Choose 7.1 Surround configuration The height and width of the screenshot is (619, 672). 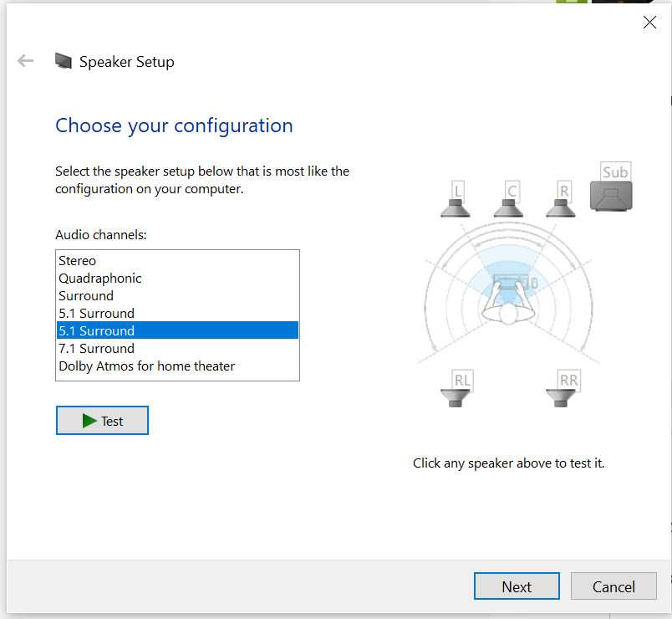[x=177, y=348]
